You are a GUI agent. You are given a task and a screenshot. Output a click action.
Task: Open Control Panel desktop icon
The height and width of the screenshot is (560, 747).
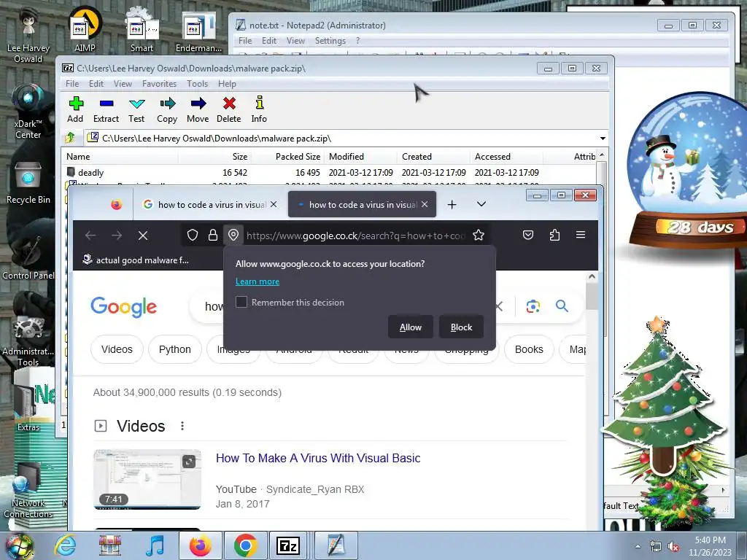(28, 257)
